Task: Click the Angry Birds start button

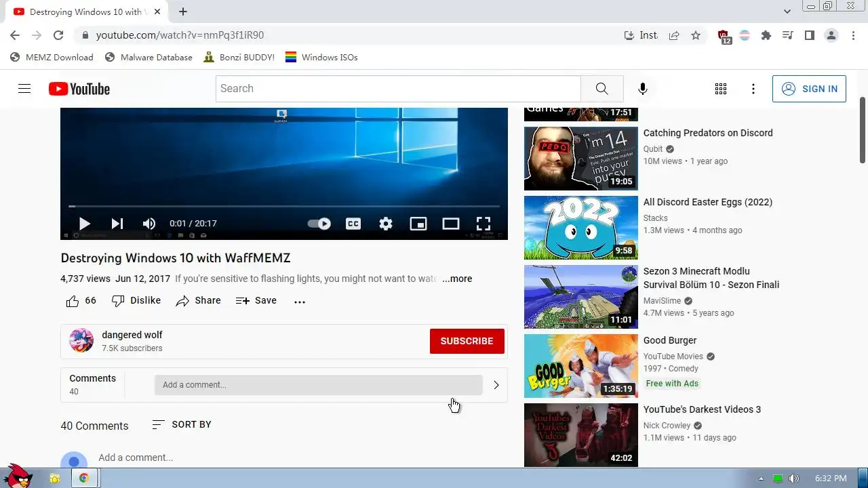Action: 18,476
